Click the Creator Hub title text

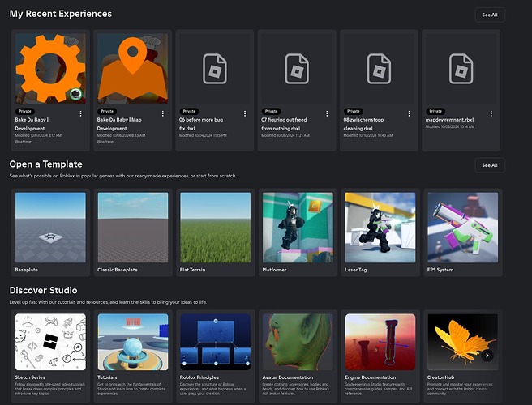coord(440,377)
